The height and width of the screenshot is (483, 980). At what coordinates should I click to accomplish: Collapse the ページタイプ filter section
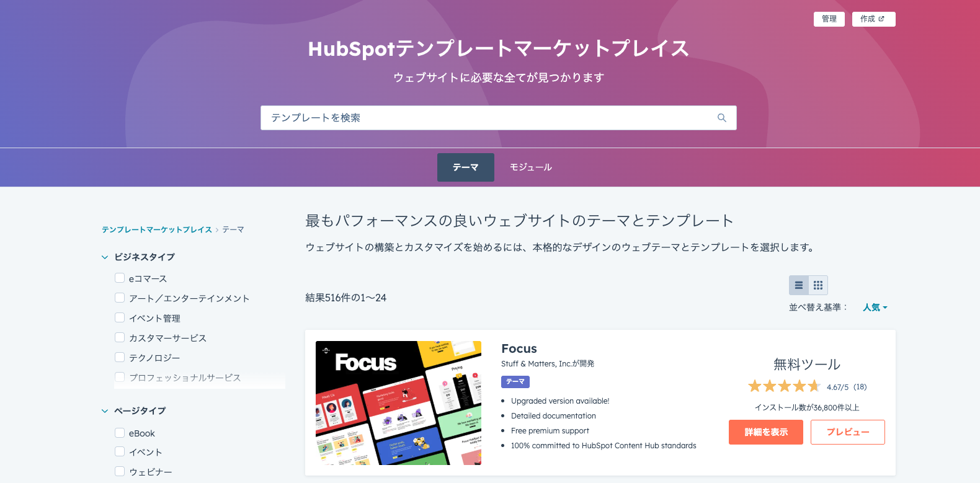pos(105,411)
